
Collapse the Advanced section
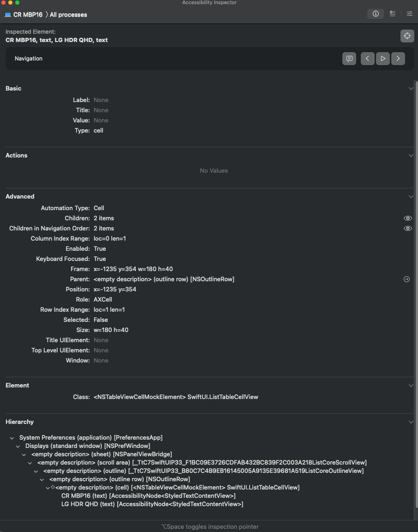pyautogui.click(x=411, y=197)
